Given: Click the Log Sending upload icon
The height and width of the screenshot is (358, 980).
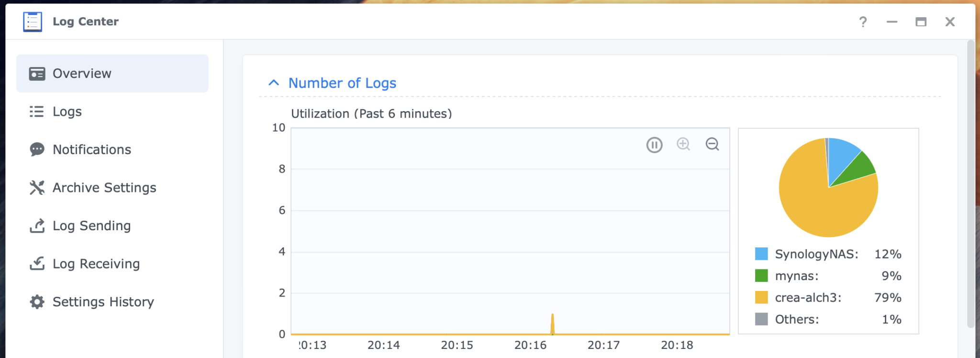Looking at the screenshot, I should coord(37,225).
